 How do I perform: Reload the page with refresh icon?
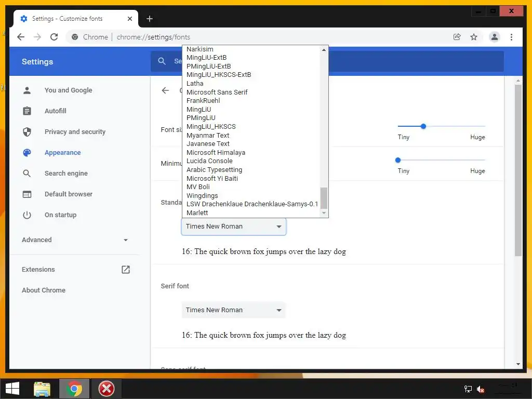tap(54, 37)
